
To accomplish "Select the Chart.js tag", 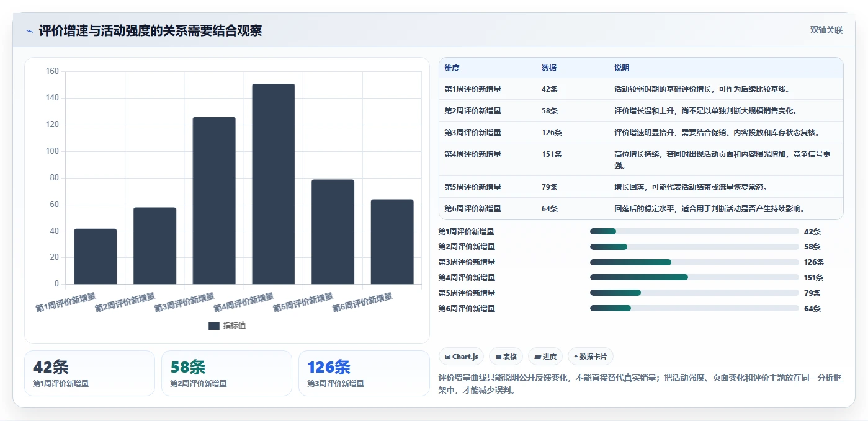I will (x=461, y=357).
